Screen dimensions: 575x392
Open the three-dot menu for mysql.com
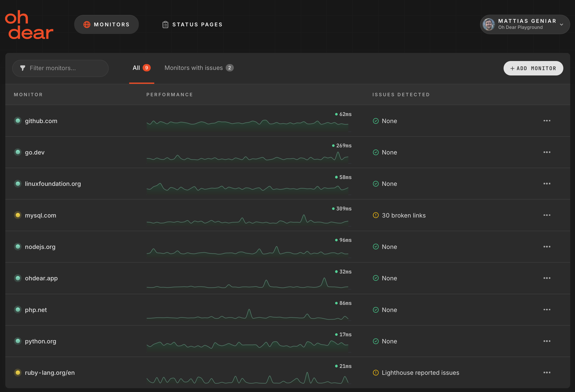[x=547, y=215]
